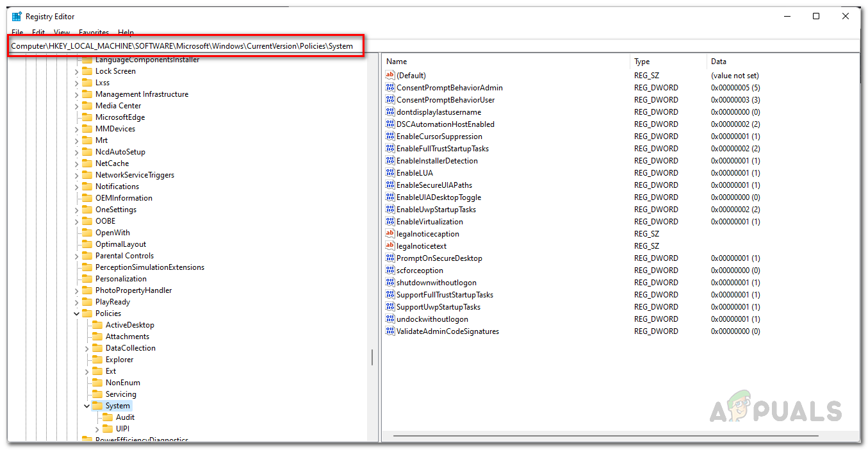Sort values by the Name column header
The height and width of the screenshot is (450, 868).
pyautogui.click(x=506, y=62)
